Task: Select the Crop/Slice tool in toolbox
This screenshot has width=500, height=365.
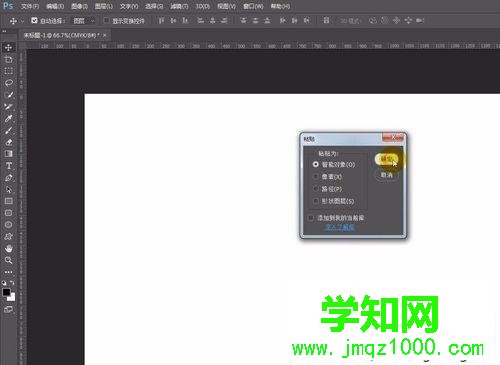Action: tap(8, 106)
